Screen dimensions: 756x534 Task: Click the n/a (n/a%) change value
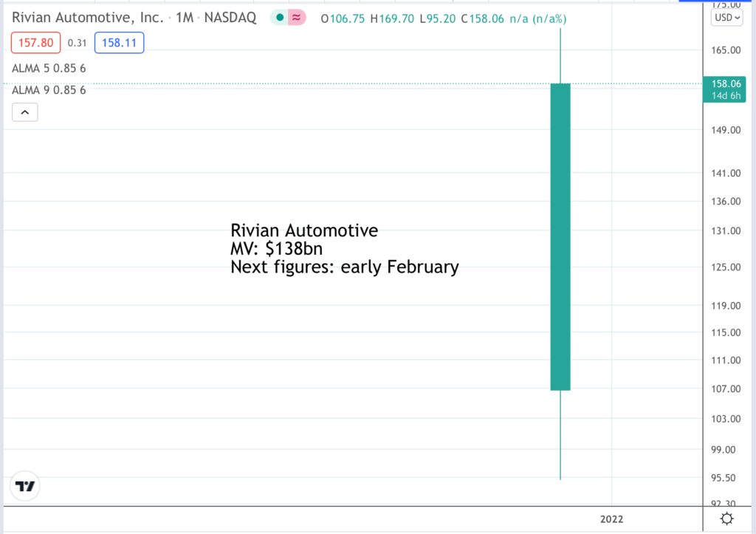pos(538,18)
